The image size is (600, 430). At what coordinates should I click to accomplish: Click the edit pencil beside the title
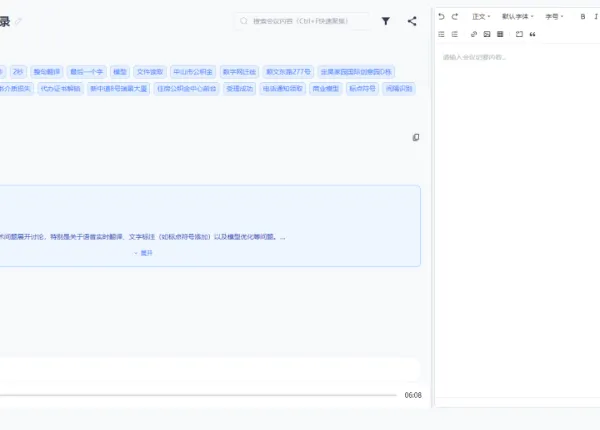(x=18, y=21)
